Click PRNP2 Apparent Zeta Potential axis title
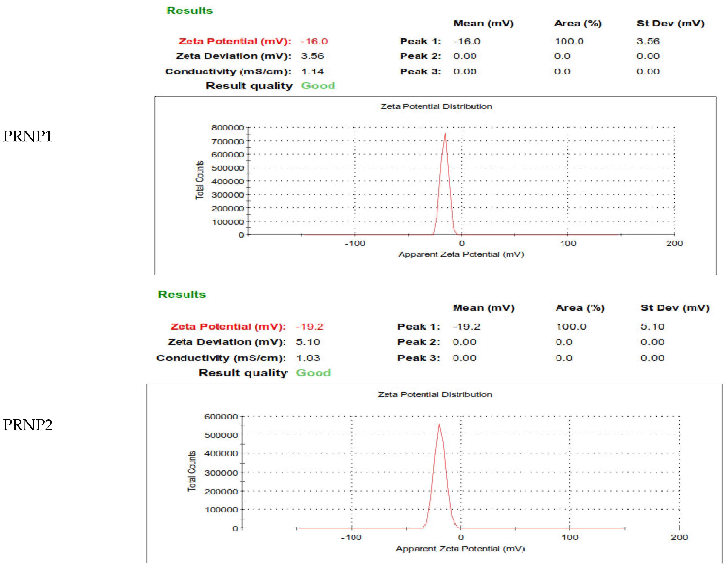728x570 pixels. 460,549
